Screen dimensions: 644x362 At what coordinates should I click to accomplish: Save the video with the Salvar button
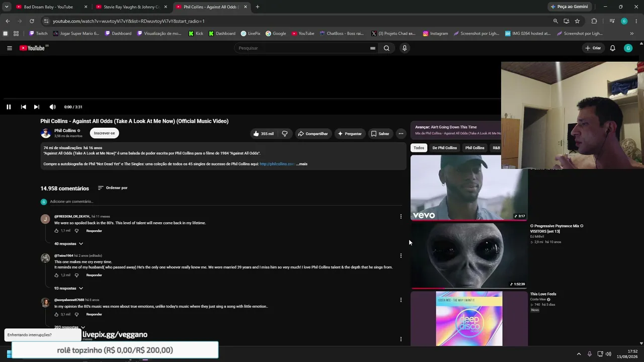380,134
